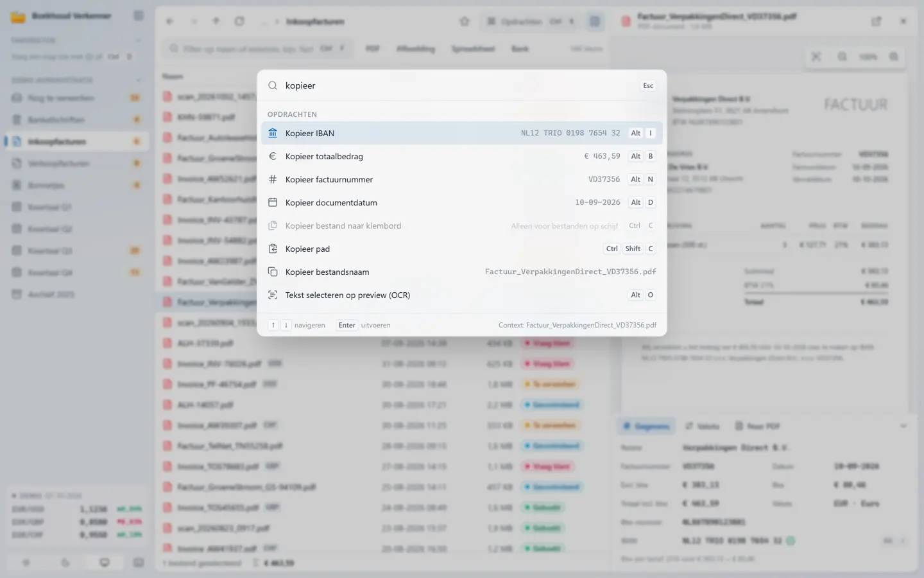Click the Enter uitvoeren hint button

[x=364, y=325]
